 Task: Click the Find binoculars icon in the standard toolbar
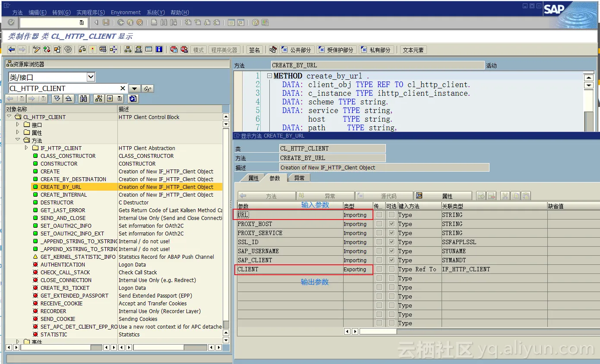(x=164, y=22)
